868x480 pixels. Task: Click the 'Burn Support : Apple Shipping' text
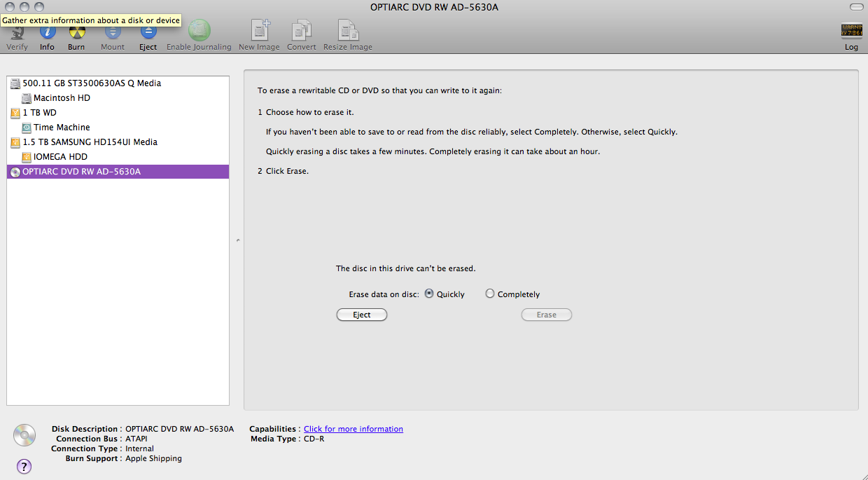point(123,458)
